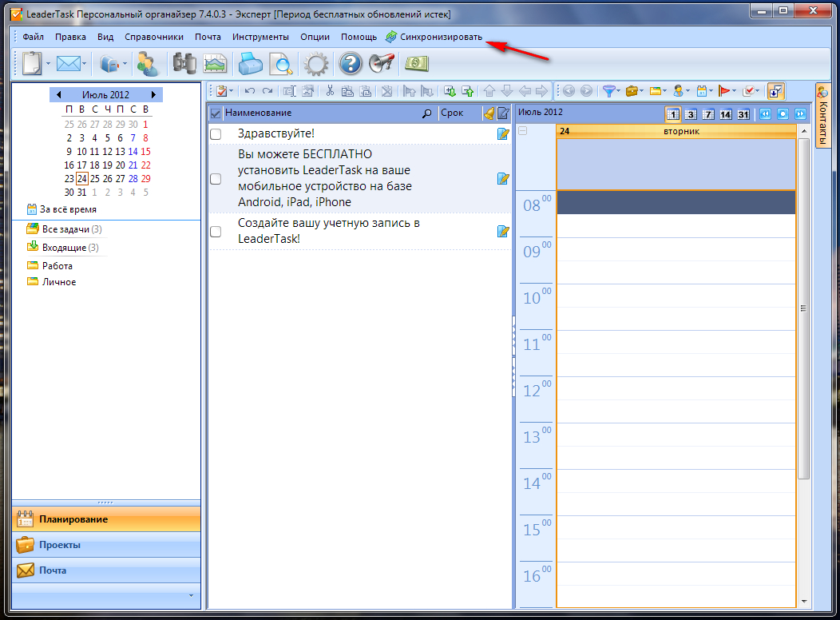Switch calendar to 7-day view
This screenshot has height=620, width=840.
pyautogui.click(x=708, y=114)
